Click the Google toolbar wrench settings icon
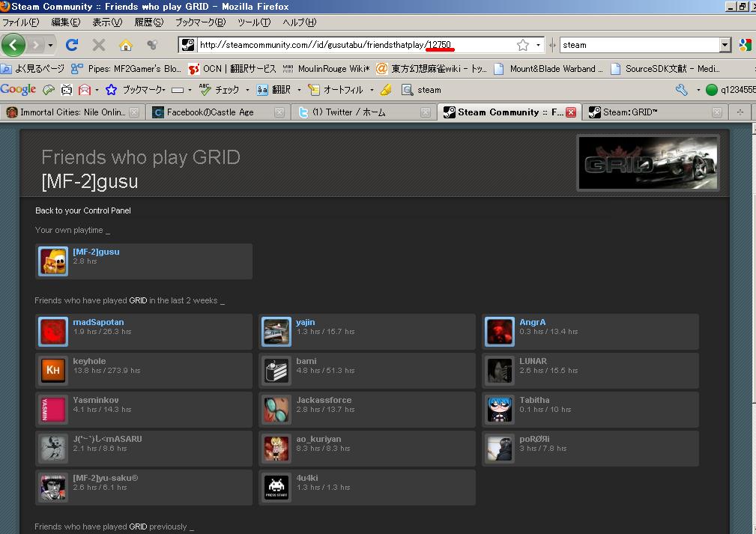Viewport: 756px width, 534px height. [682, 90]
